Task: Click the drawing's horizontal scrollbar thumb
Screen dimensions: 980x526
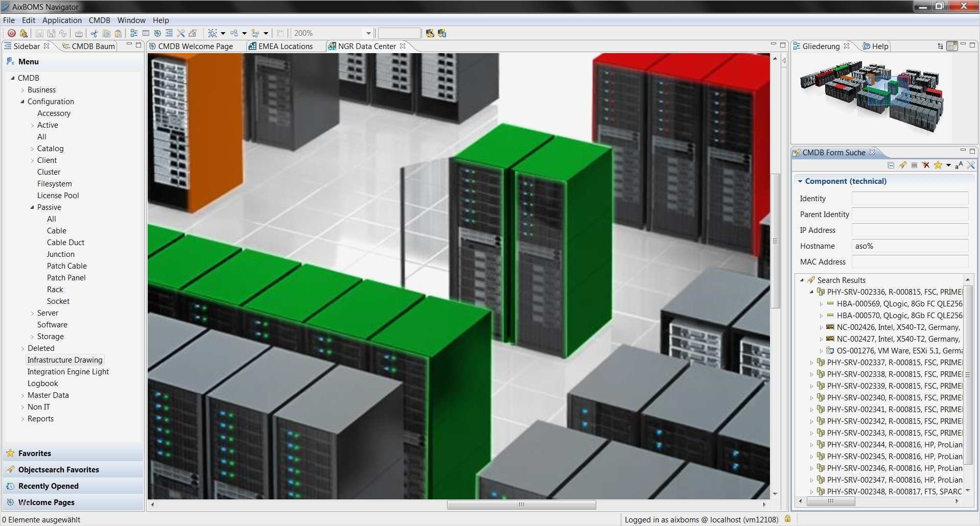Action: coord(521,505)
